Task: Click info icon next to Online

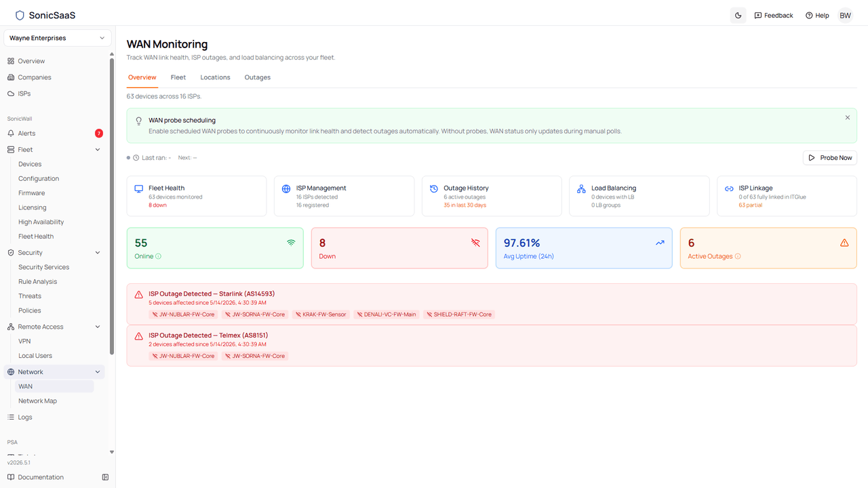Action: pos(159,256)
